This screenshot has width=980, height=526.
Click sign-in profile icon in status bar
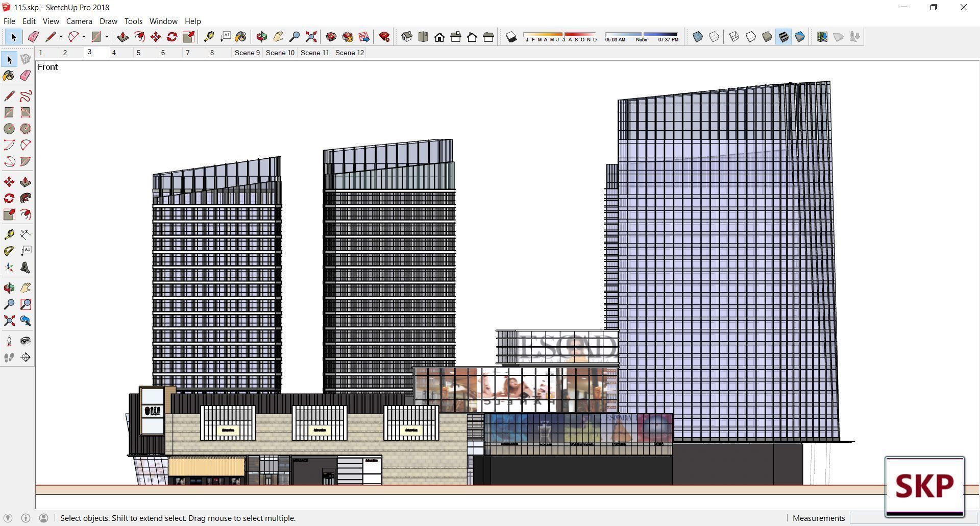tap(43, 518)
